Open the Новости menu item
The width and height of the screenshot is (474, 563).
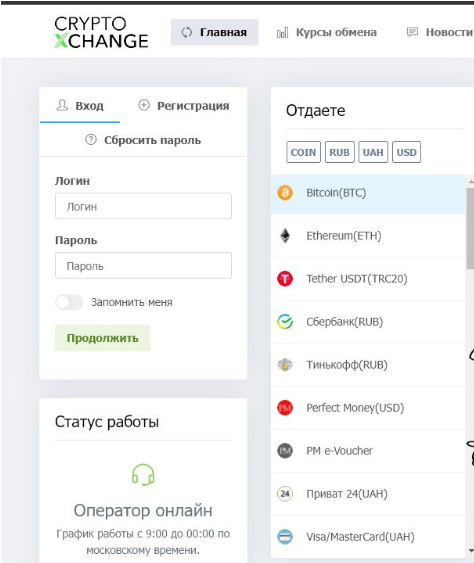pyautogui.click(x=439, y=32)
